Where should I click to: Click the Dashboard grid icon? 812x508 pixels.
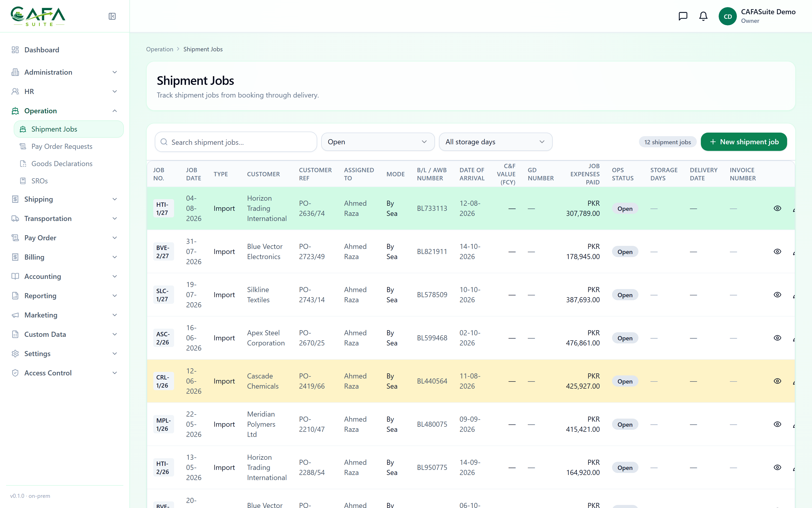click(x=15, y=50)
